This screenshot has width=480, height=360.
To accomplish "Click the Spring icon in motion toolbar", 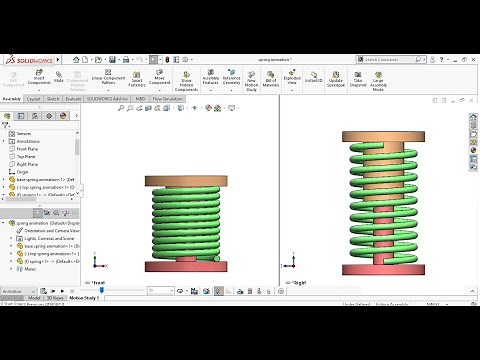I will [250, 291].
